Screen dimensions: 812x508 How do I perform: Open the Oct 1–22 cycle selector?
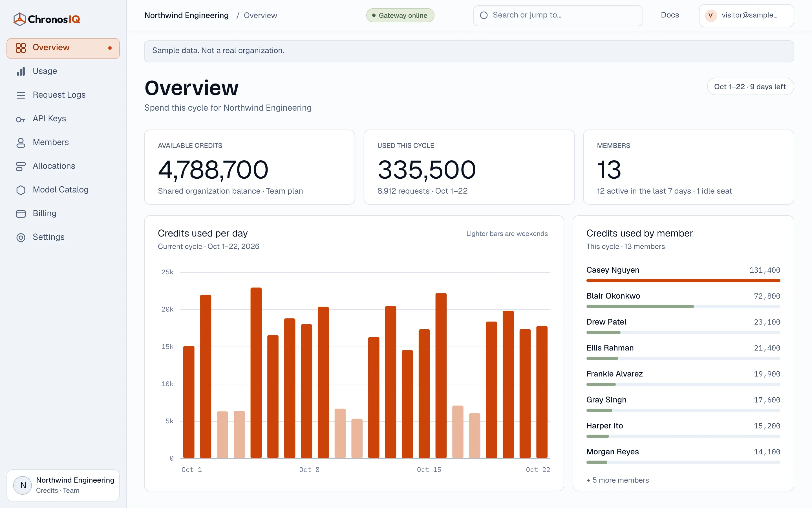(750, 87)
